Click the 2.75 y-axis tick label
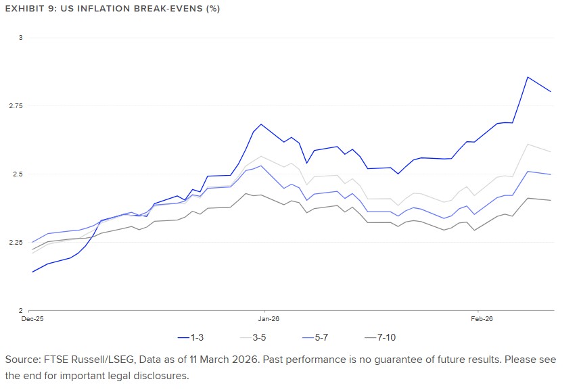The width and height of the screenshot is (579, 392). click(x=16, y=106)
